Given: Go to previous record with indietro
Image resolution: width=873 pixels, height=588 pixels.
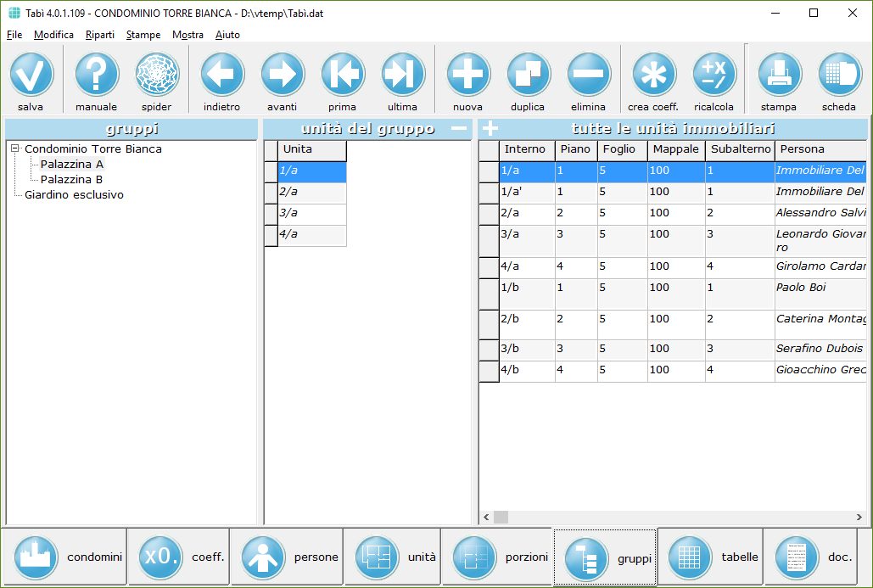Looking at the screenshot, I should point(221,75).
